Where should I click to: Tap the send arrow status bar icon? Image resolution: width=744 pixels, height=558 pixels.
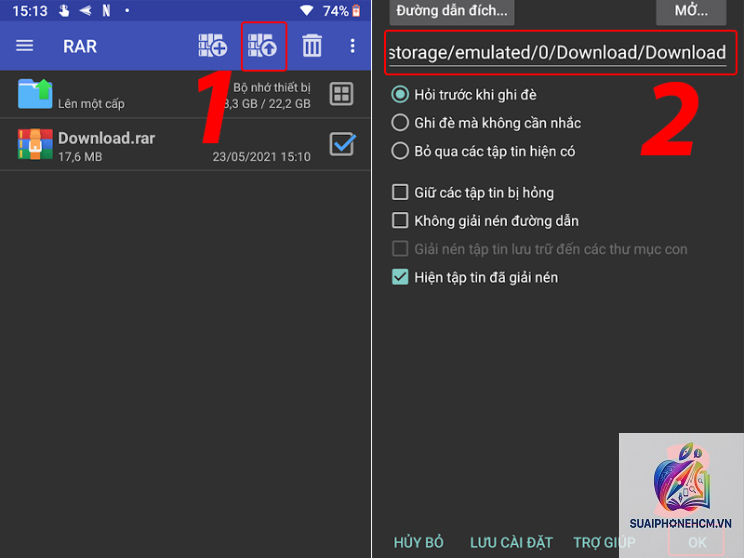tap(85, 10)
